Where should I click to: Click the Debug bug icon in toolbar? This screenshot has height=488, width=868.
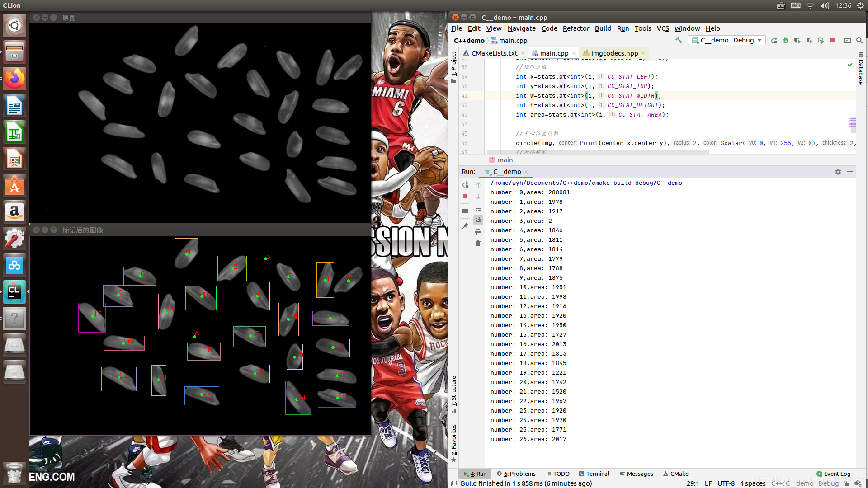point(786,40)
